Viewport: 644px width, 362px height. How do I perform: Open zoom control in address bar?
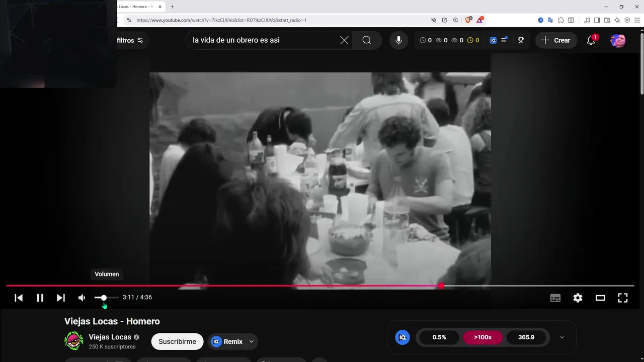pyautogui.click(x=456, y=20)
